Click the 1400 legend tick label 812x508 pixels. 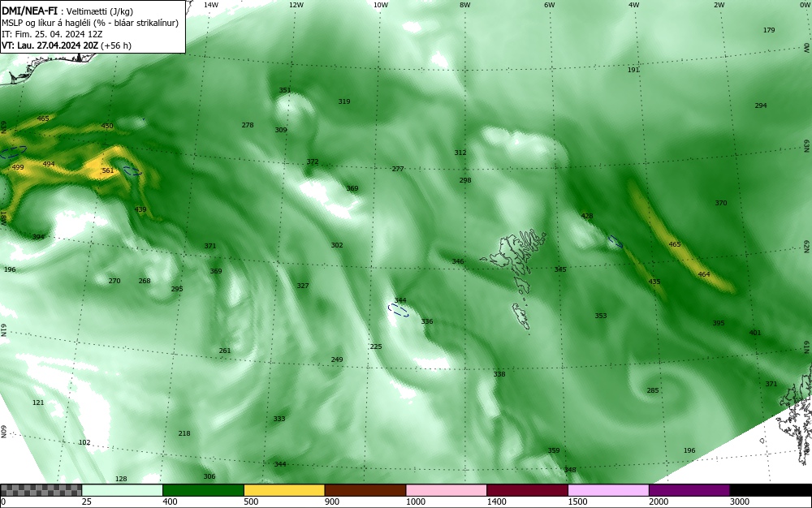point(496,502)
